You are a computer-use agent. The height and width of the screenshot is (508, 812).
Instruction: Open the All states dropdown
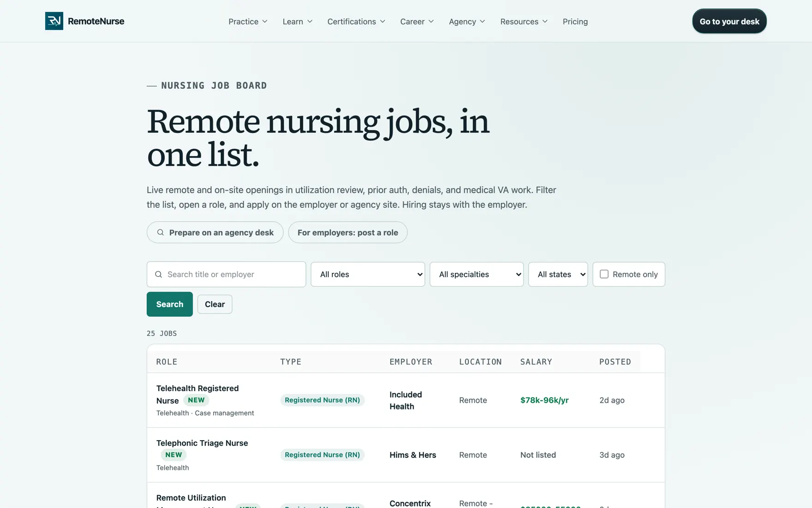(558, 274)
